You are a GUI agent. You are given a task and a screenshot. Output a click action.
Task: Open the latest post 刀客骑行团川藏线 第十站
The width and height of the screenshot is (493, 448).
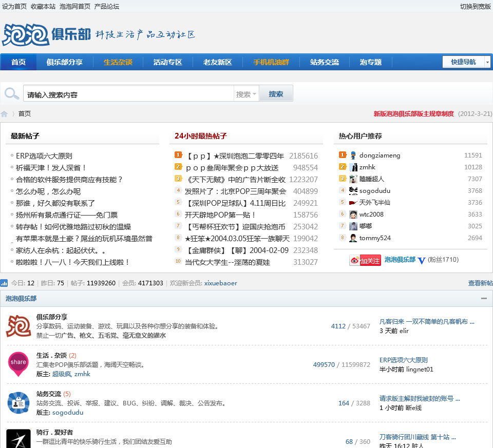[x=418, y=437]
